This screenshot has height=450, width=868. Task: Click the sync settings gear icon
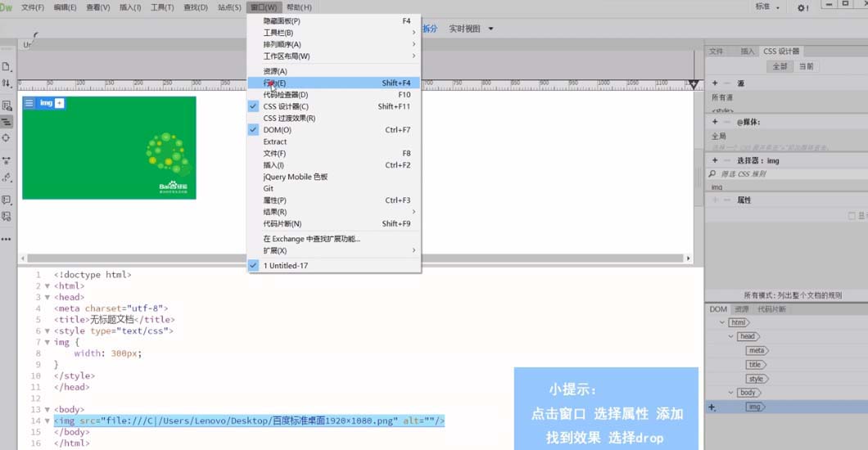(802, 7)
